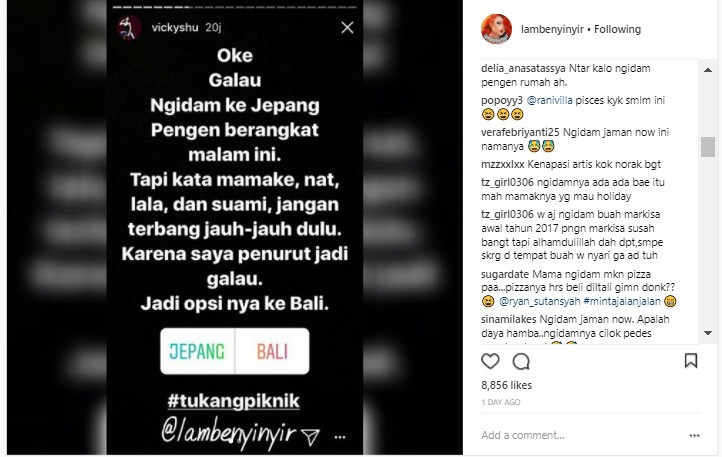Open the #tukangpiknik hashtag
This screenshot has width=722, height=457.
(233, 401)
